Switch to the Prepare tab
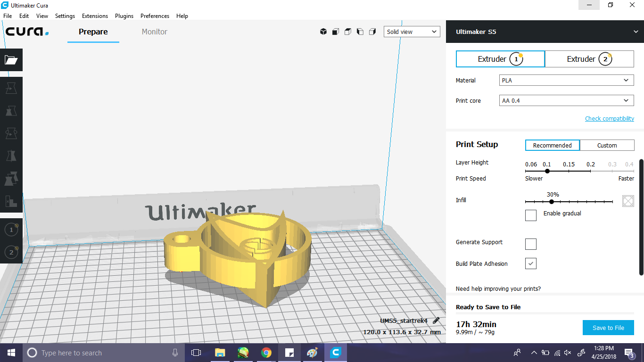The image size is (644, 362). [93, 32]
